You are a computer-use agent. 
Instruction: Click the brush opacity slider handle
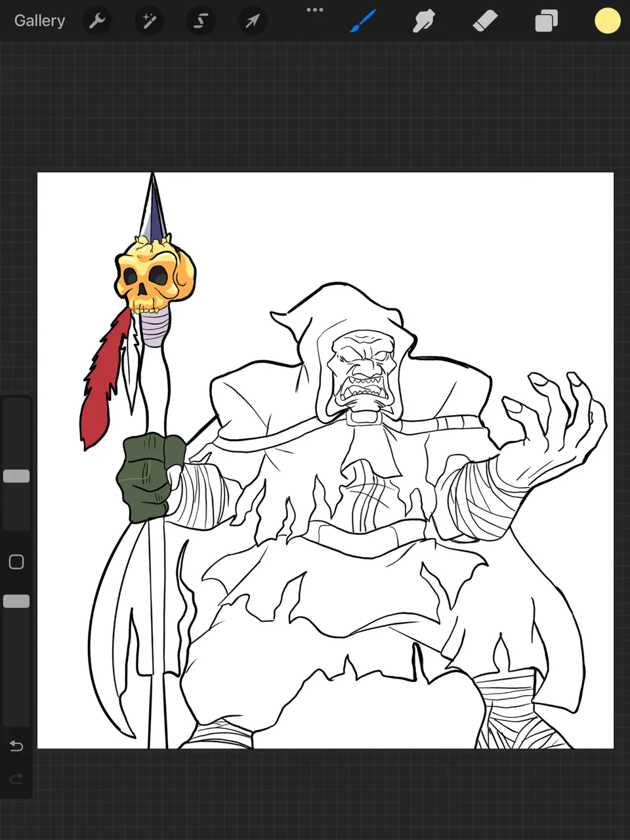coord(16,601)
